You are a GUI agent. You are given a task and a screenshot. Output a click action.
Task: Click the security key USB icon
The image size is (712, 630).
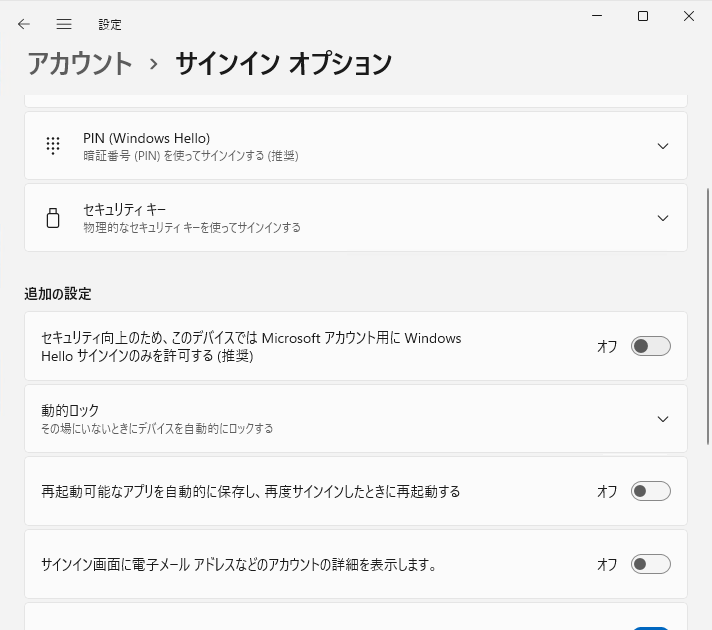53,218
